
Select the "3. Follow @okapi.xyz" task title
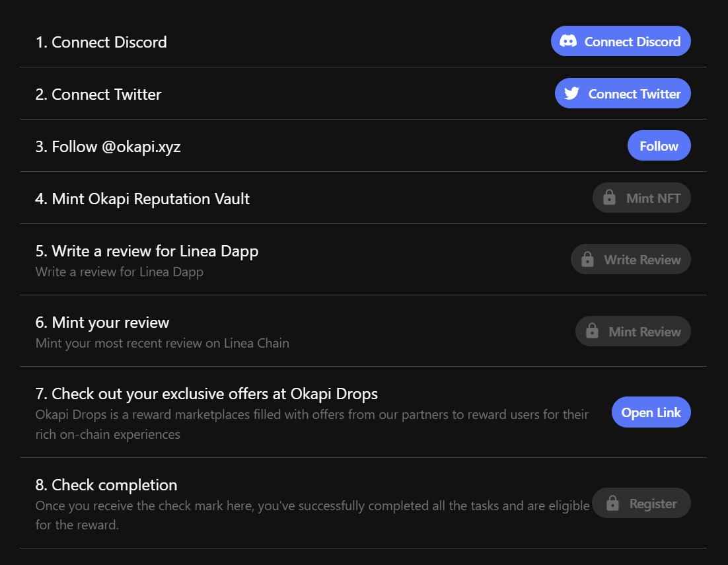(108, 147)
